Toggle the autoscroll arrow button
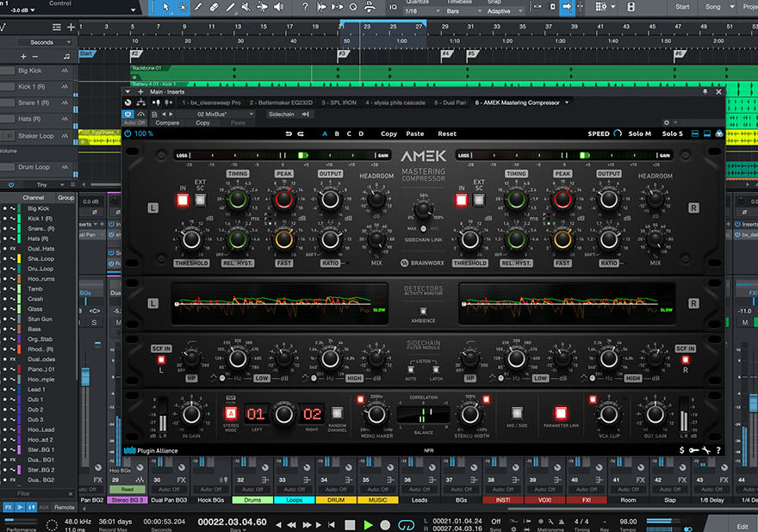 (x=567, y=7)
